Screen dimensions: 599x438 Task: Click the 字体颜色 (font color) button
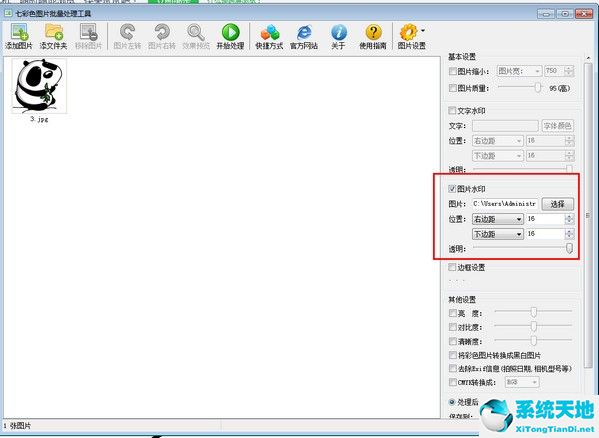(x=557, y=126)
